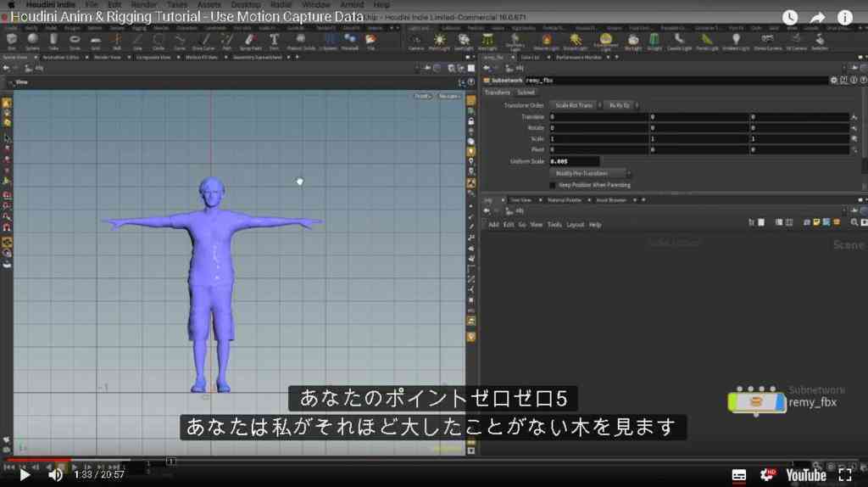868x487 pixels.
Task: Toggle Keep Position When Parenting checkbox
Action: click(552, 185)
